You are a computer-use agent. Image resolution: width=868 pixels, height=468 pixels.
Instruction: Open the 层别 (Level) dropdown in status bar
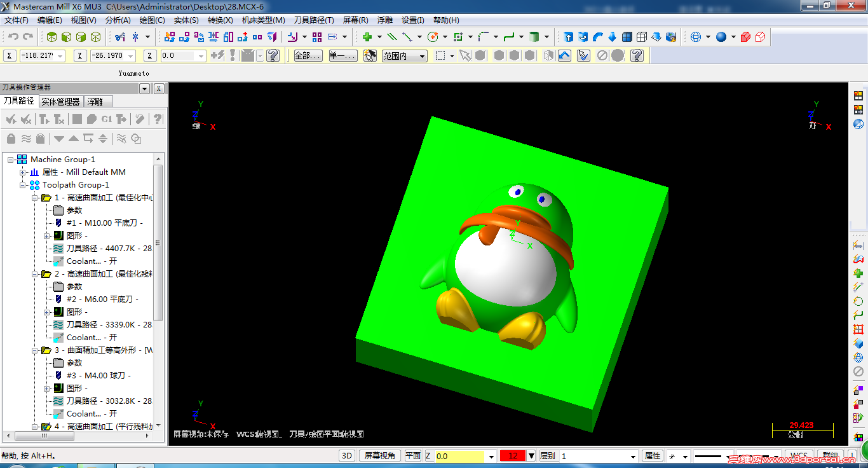(x=634, y=455)
